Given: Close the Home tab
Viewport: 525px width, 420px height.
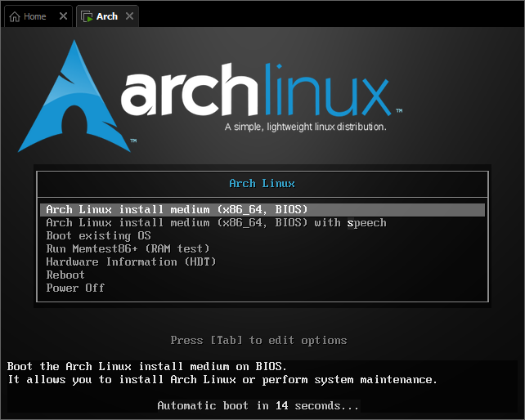Looking at the screenshot, I should pos(63,16).
